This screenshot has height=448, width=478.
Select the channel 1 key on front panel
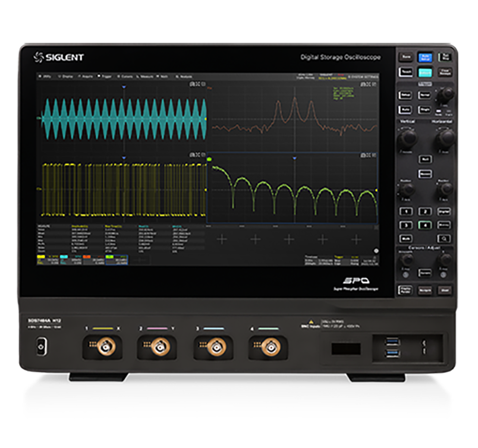coord(406,212)
